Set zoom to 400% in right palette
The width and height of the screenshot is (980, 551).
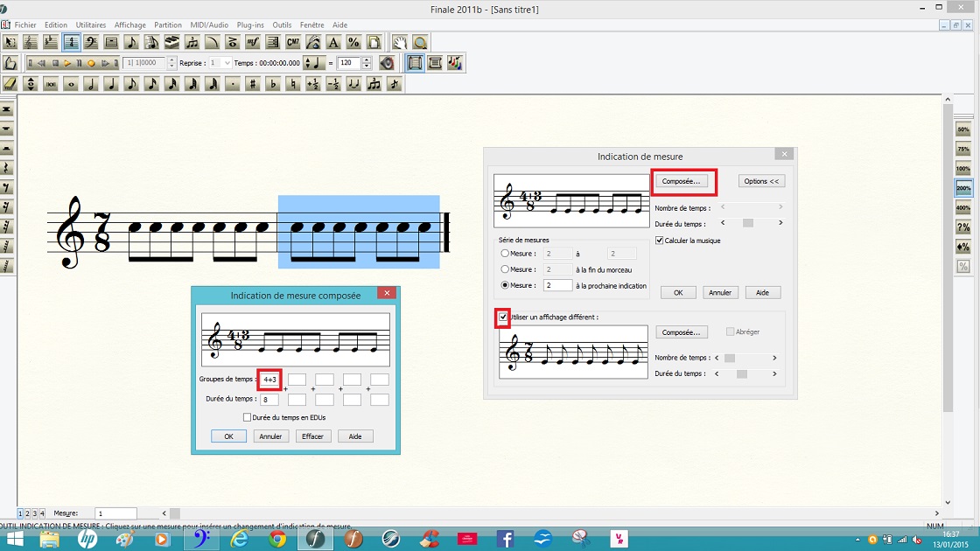pyautogui.click(x=962, y=207)
